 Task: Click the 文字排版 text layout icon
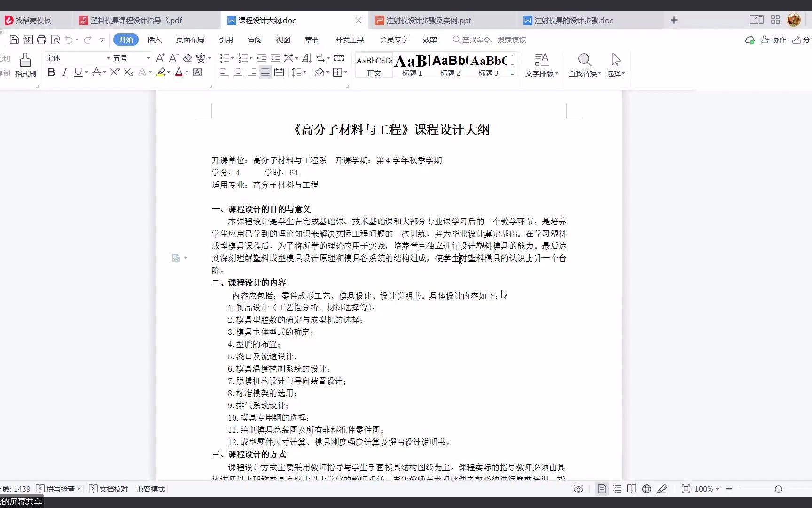(541, 65)
